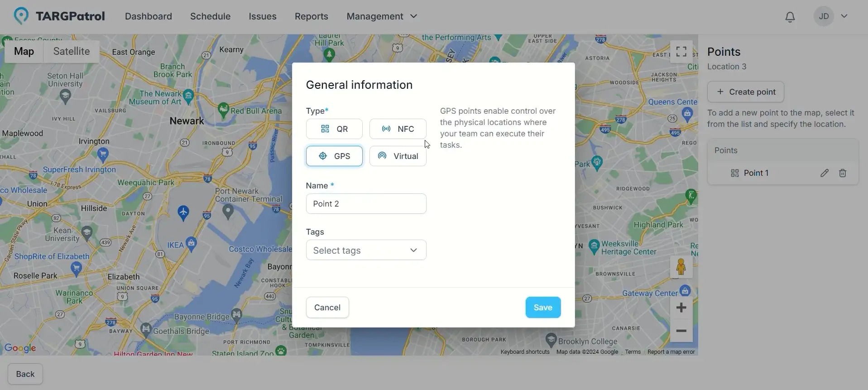868x390 pixels.
Task: Open the notifications bell
Action: [x=790, y=17]
